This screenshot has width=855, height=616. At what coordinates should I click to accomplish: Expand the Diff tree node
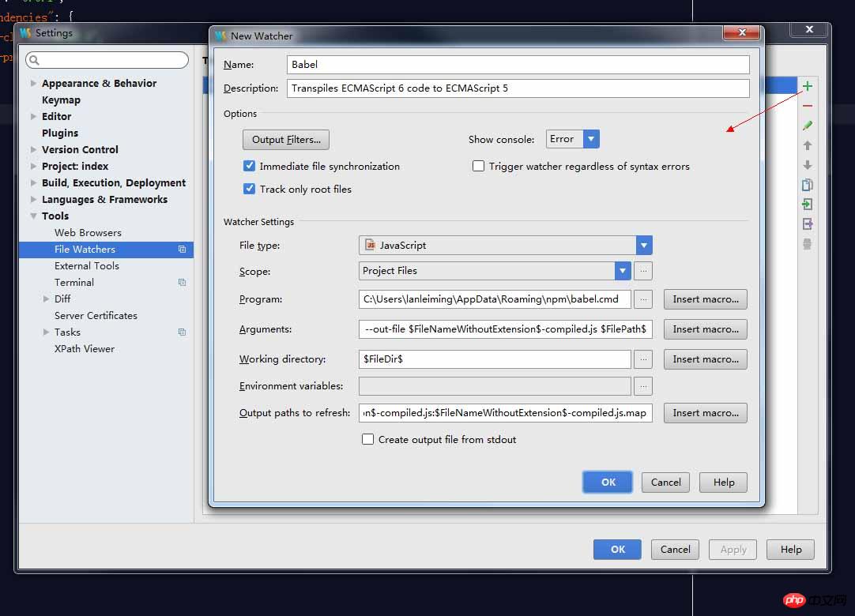tap(47, 299)
